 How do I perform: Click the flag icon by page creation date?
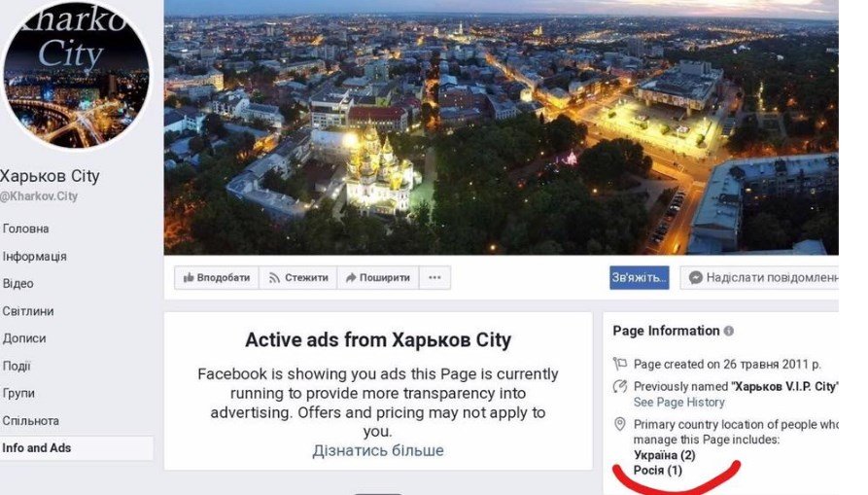tap(620, 365)
